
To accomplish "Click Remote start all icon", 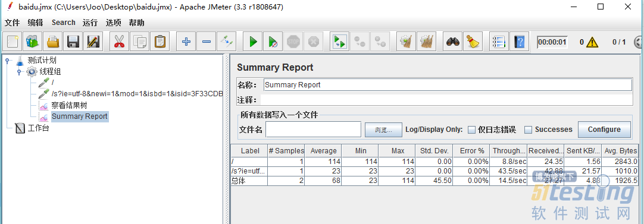I will point(340,42).
